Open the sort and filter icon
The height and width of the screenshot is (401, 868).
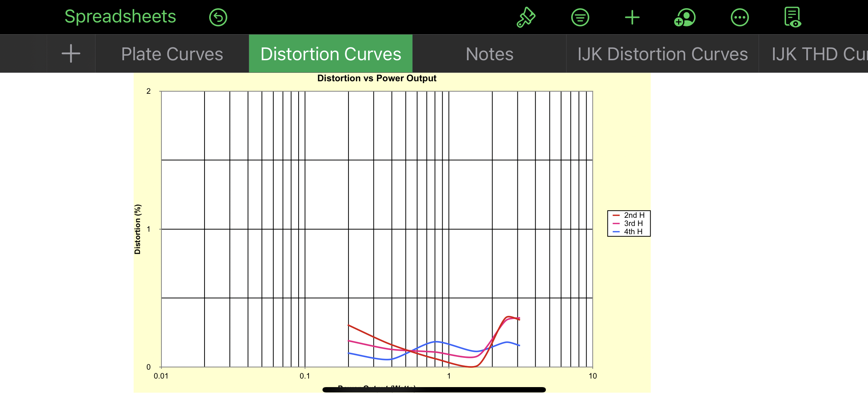pyautogui.click(x=580, y=17)
